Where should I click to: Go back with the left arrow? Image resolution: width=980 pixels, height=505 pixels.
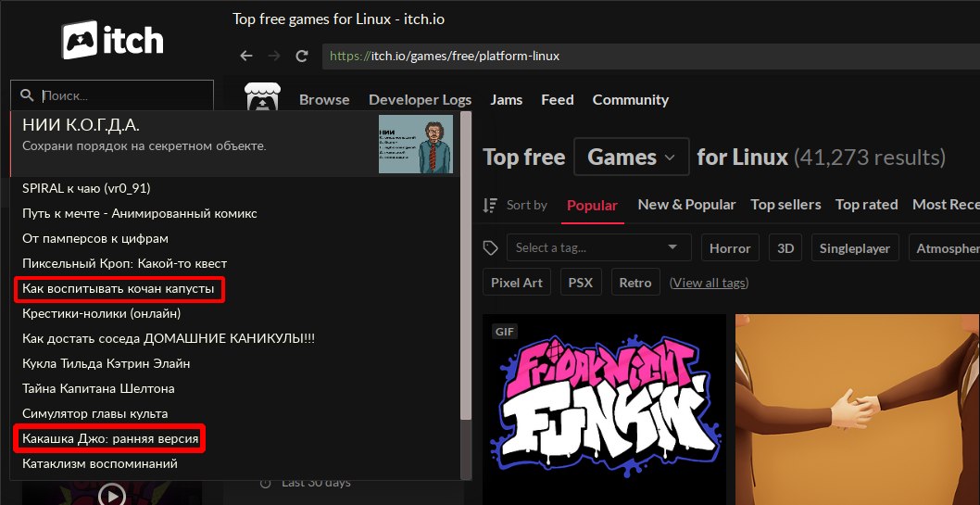pos(246,56)
